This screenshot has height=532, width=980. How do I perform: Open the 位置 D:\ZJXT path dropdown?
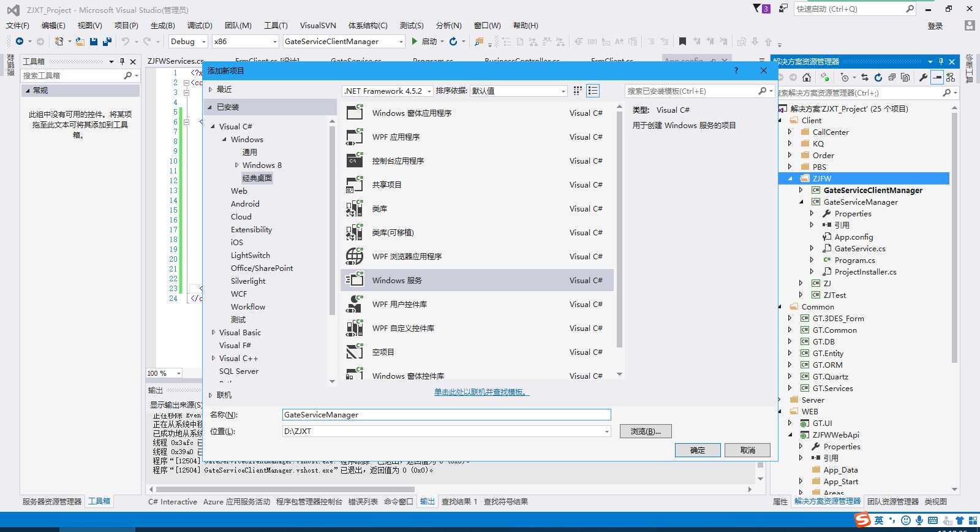tap(607, 431)
